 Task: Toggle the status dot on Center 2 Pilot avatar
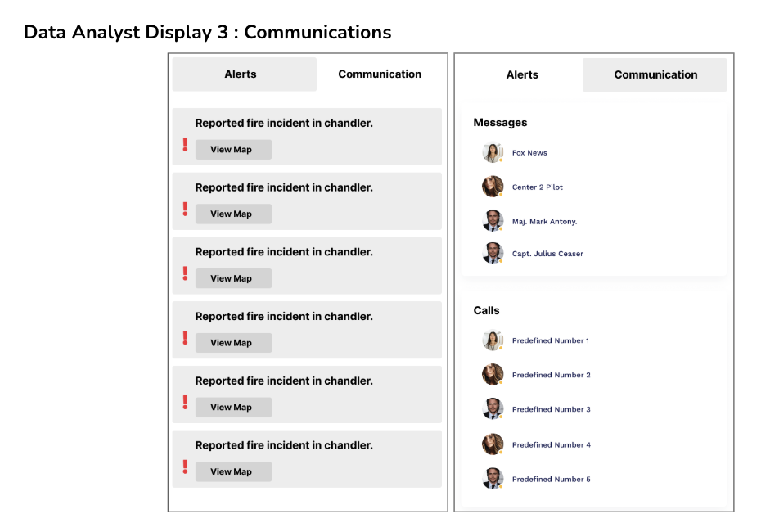(x=500, y=194)
